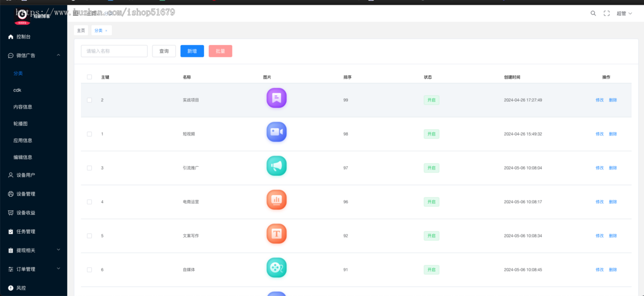This screenshot has height=296, width=644.
Task: Toggle fullscreen with the top-right icon
Action: pos(607,13)
